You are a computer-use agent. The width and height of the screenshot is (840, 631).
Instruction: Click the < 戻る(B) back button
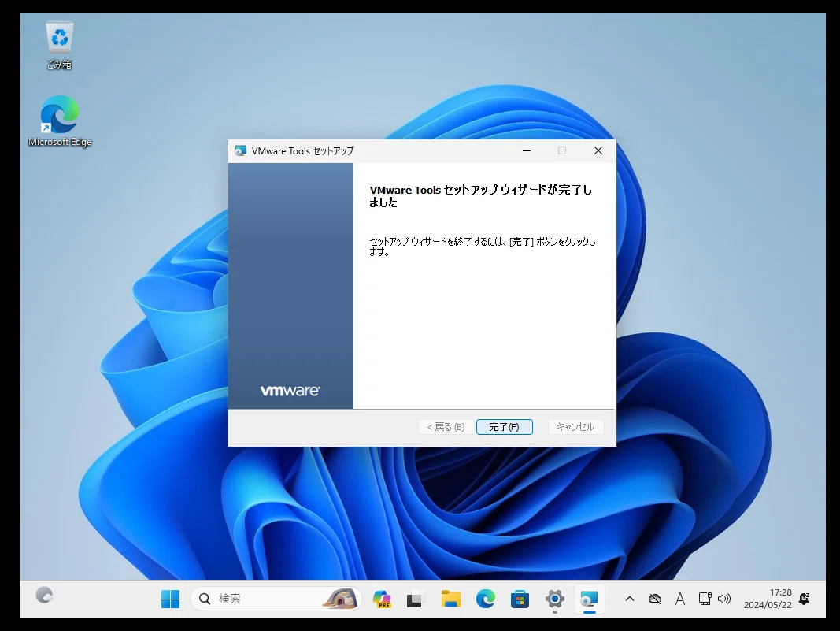click(446, 427)
